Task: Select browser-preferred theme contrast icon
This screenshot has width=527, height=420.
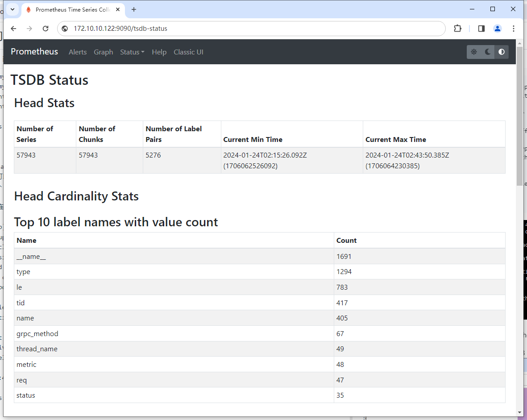Action: click(502, 52)
